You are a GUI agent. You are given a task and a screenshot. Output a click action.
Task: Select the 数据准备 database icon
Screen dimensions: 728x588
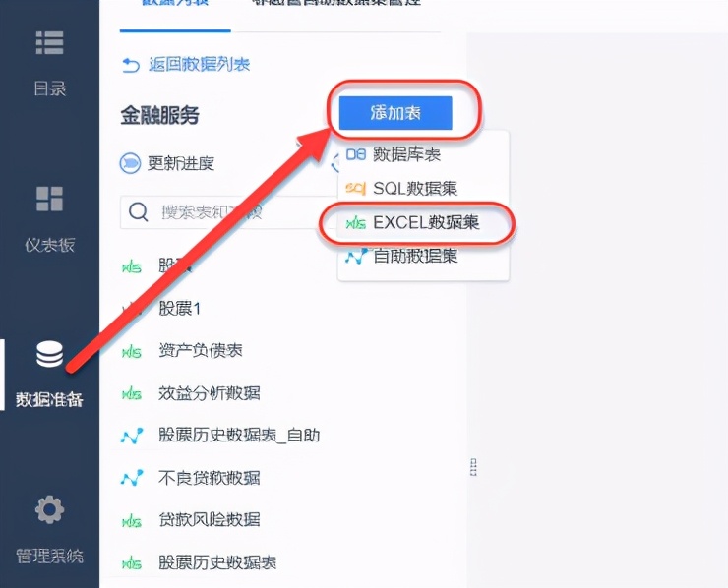49,354
